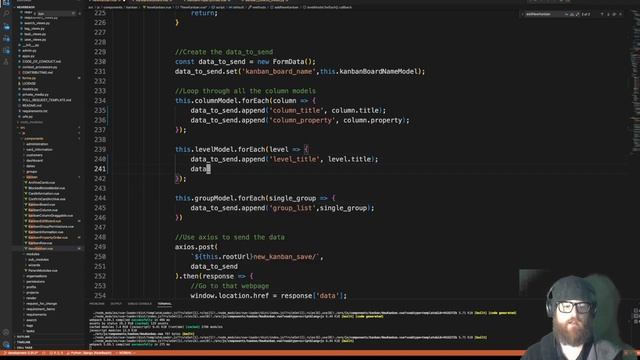Collapse the kanban folder

point(32,177)
